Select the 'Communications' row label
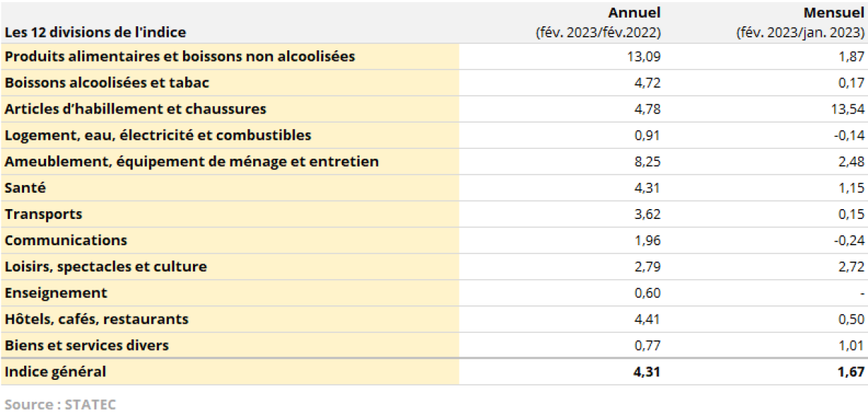868x416 pixels. 66,240
